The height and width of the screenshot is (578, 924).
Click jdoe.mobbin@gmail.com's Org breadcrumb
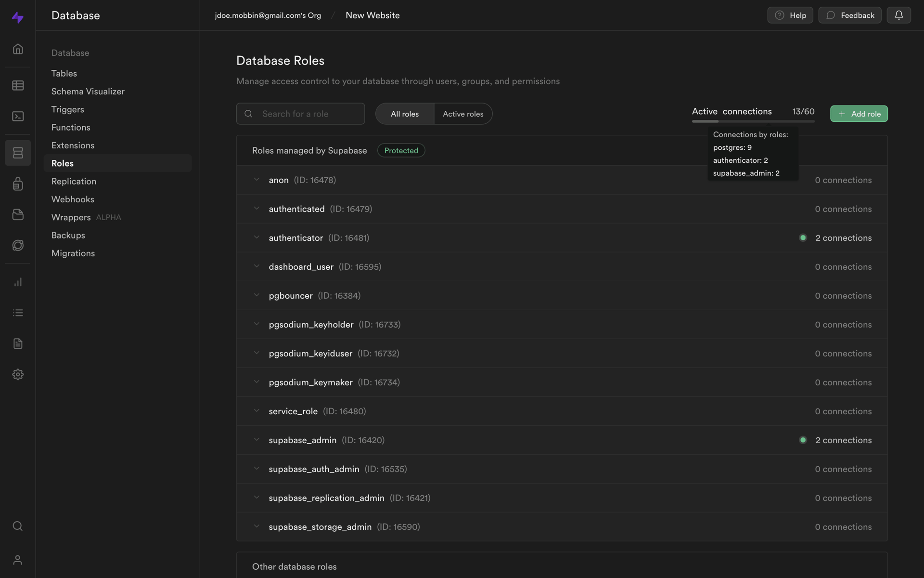pos(268,15)
